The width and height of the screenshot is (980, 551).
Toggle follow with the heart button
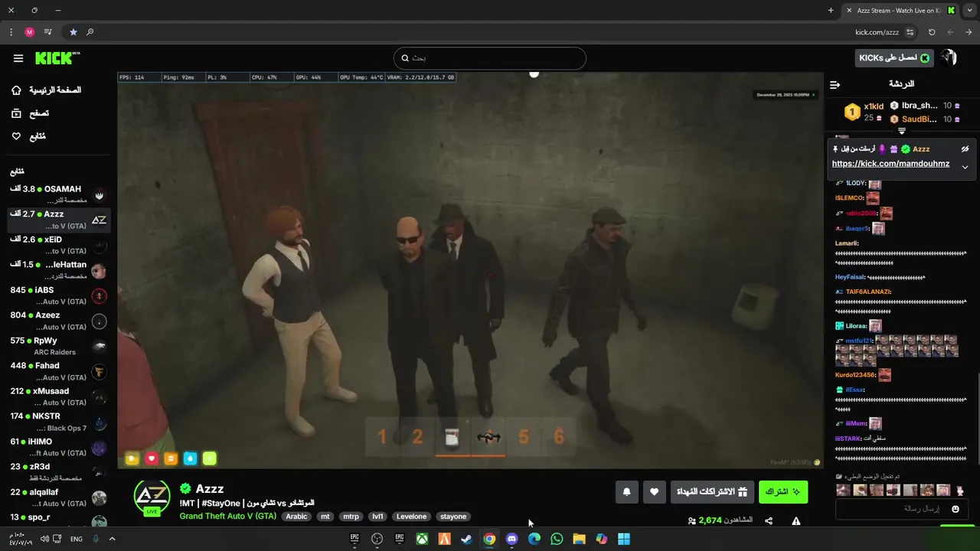(x=654, y=492)
